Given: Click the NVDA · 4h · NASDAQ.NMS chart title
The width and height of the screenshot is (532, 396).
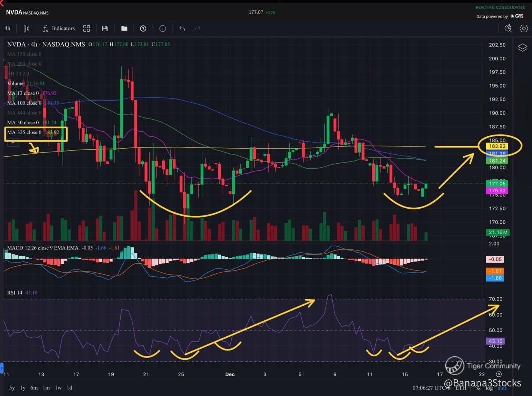Looking at the screenshot, I should tap(46, 44).
